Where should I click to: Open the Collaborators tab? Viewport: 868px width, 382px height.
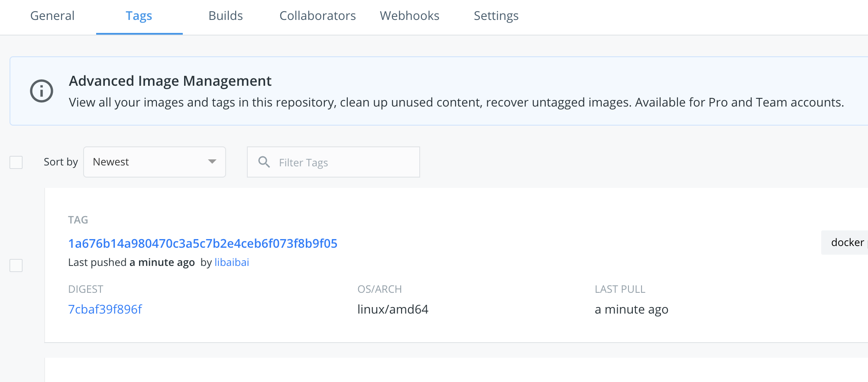coord(317,16)
